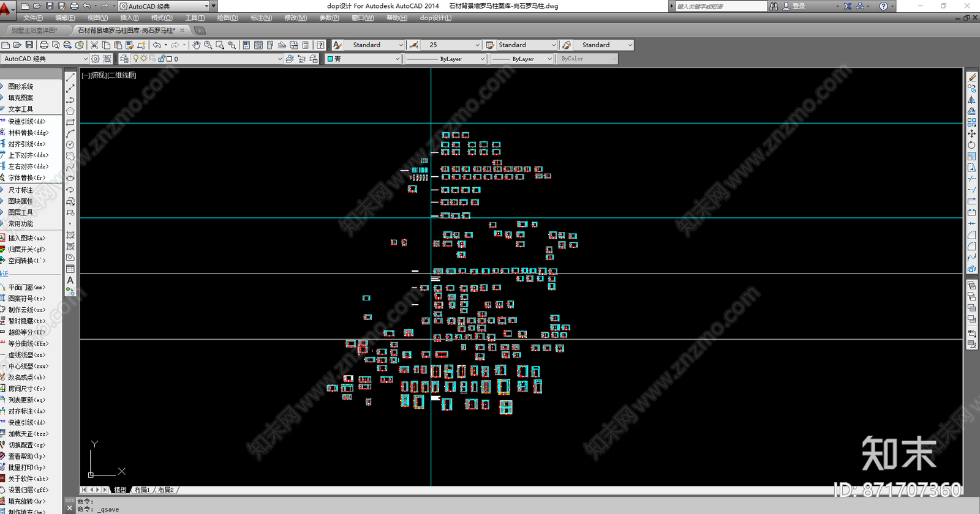This screenshot has height=514, width=980.
Task: Open the cyan 青 color control
Action: pos(363,59)
